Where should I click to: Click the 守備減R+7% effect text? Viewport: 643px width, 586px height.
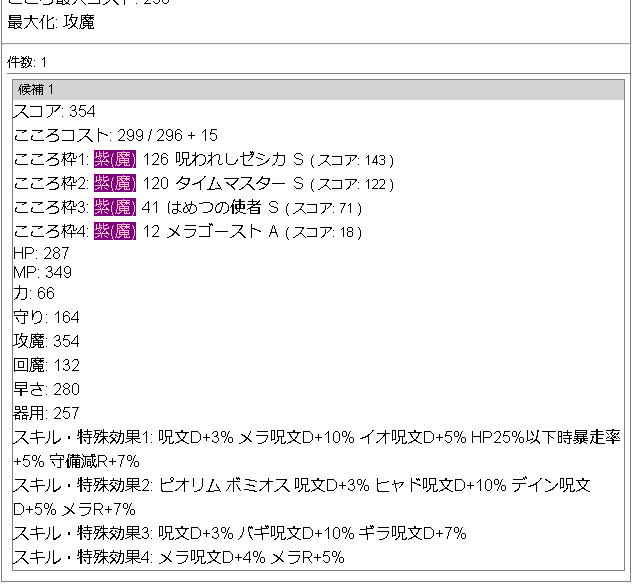click(94, 461)
